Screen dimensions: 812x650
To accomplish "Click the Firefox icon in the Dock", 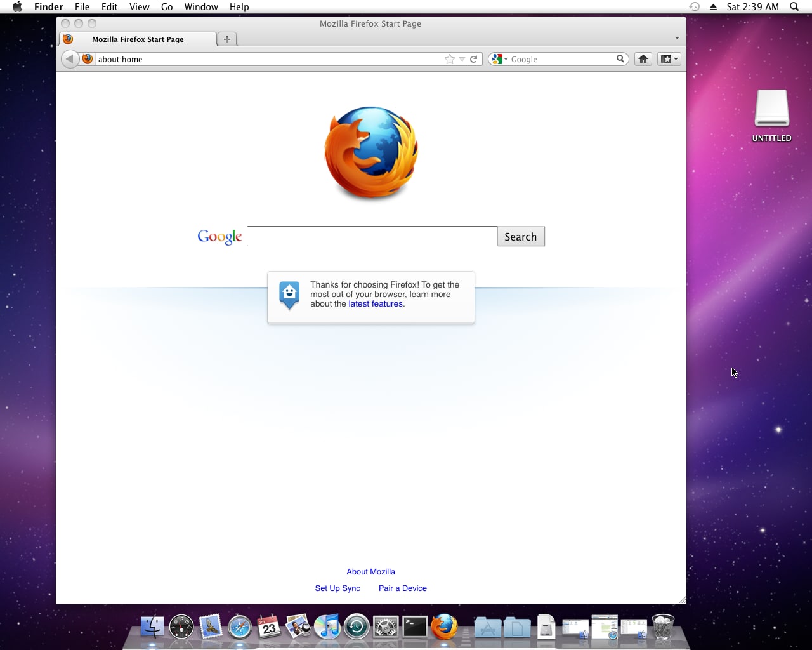I will (444, 627).
